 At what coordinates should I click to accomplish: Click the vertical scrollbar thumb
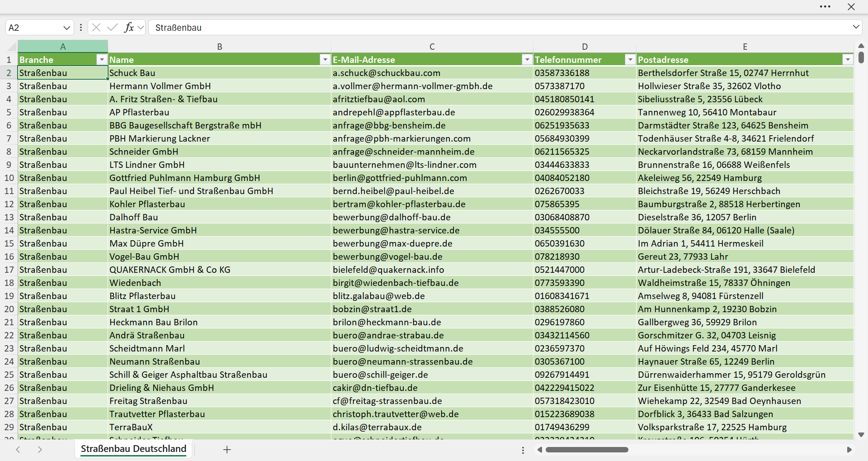point(861,57)
